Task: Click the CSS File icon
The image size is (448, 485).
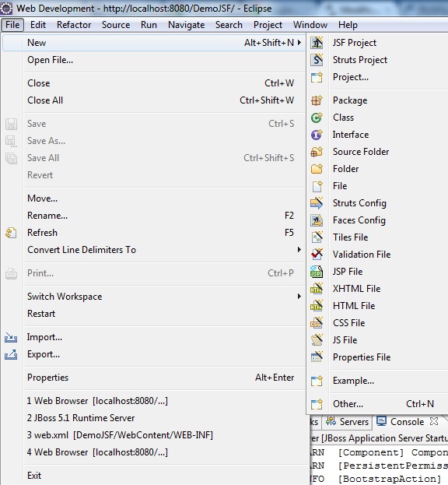Action: click(317, 323)
